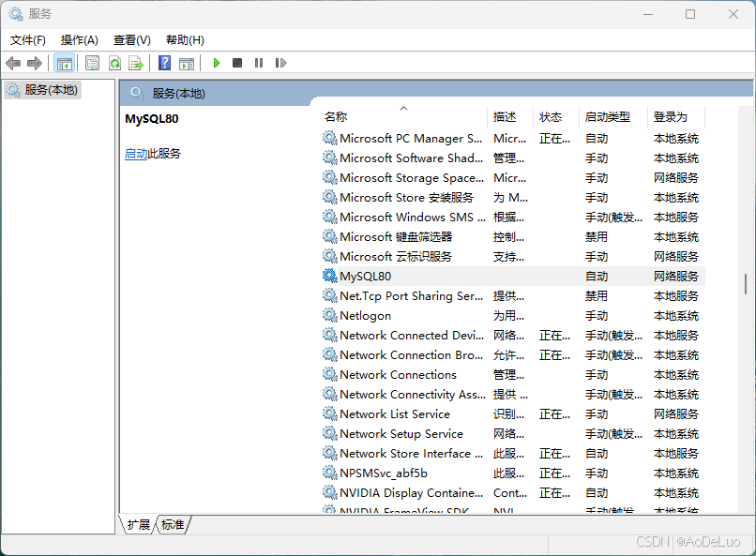Click Services app icon in title bar
Screen dimensions: 756x556
click(15, 14)
